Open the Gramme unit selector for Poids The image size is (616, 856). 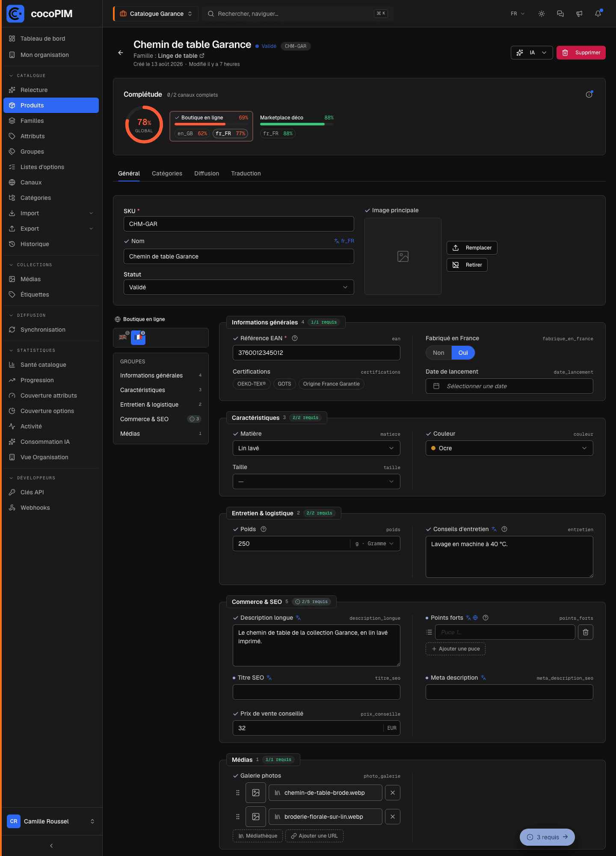tap(375, 544)
